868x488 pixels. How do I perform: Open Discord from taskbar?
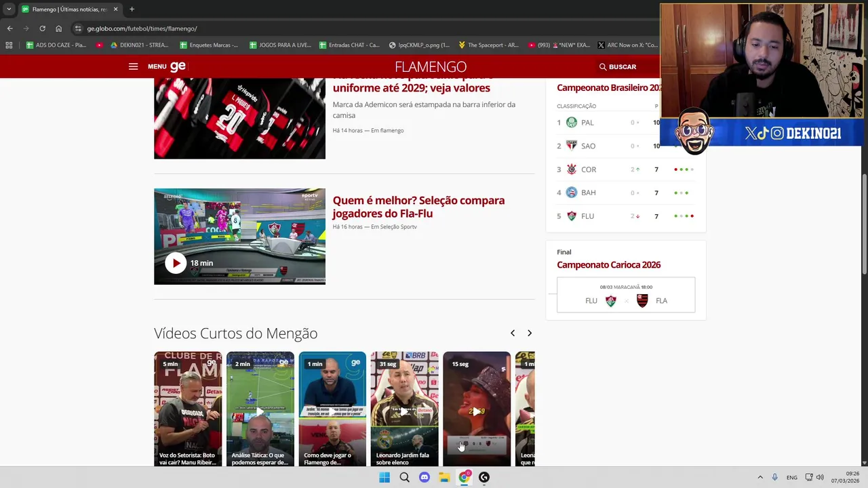tap(425, 477)
